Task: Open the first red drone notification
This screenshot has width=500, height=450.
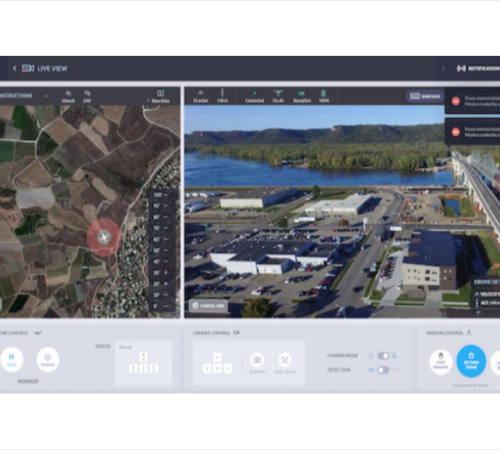Action: (x=473, y=101)
